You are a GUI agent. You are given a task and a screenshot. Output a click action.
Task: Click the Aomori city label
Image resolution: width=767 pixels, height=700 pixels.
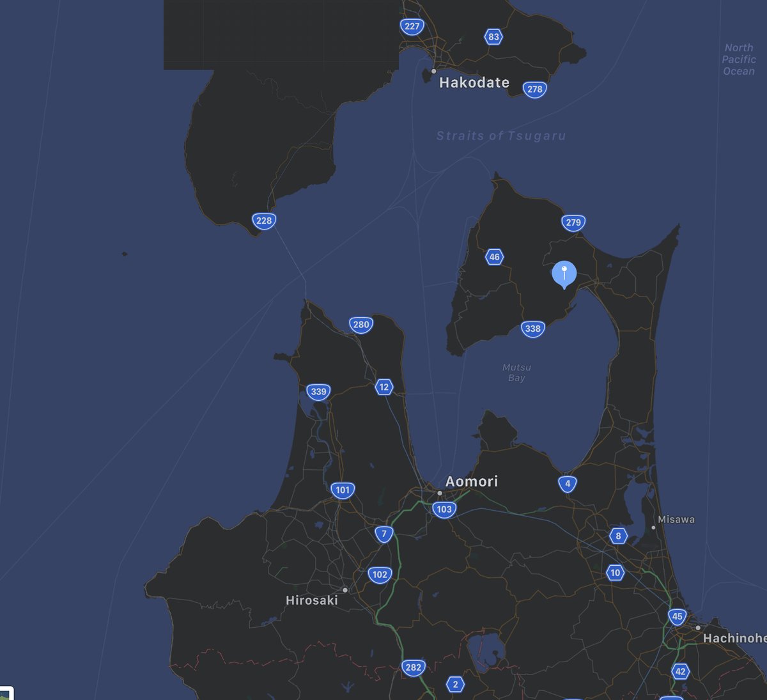(472, 481)
